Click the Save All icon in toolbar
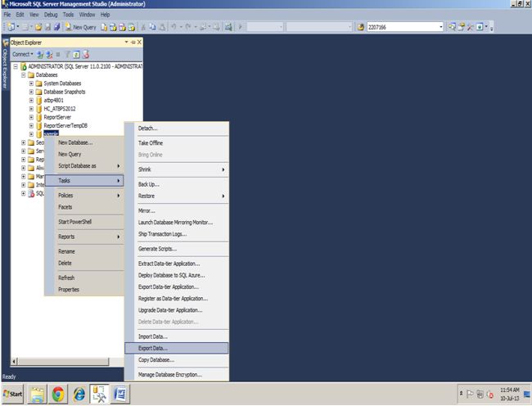This screenshot has width=532, height=406. (56, 27)
